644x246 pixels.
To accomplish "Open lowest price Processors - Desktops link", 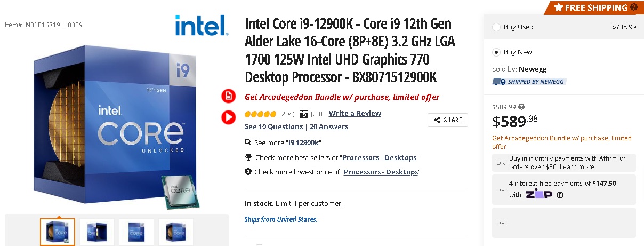I will tap(381, 172).
